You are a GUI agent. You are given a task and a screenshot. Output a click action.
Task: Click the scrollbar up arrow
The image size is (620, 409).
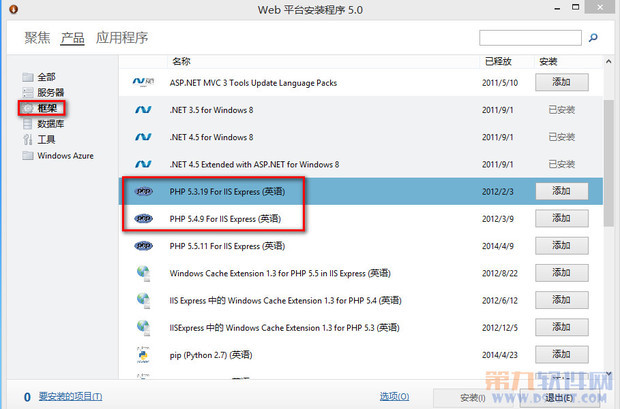pyautogui.click(x=609, y=61)
